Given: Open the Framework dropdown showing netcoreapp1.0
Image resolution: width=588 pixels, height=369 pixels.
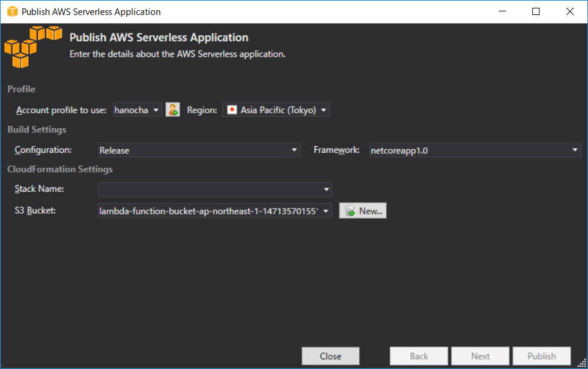Looking at the screenshot, I should [475, 150].
